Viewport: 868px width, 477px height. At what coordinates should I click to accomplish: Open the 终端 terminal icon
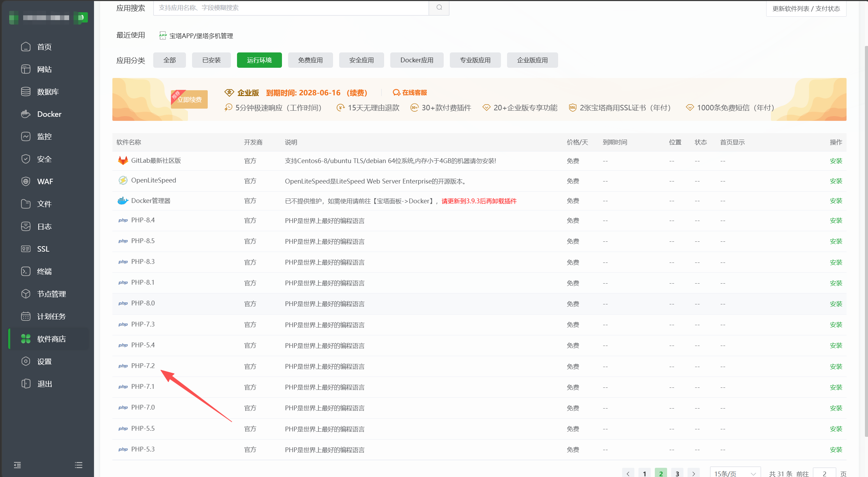26,271
